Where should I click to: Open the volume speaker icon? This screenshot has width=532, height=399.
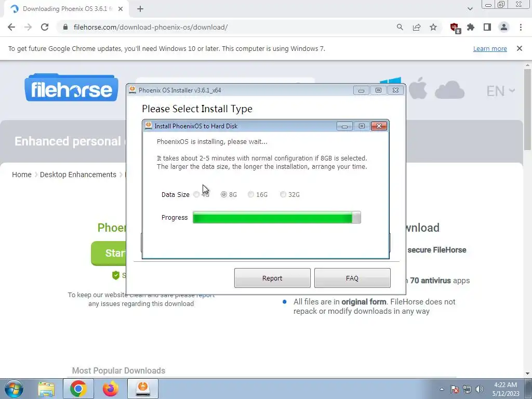(x=480, y=389)
